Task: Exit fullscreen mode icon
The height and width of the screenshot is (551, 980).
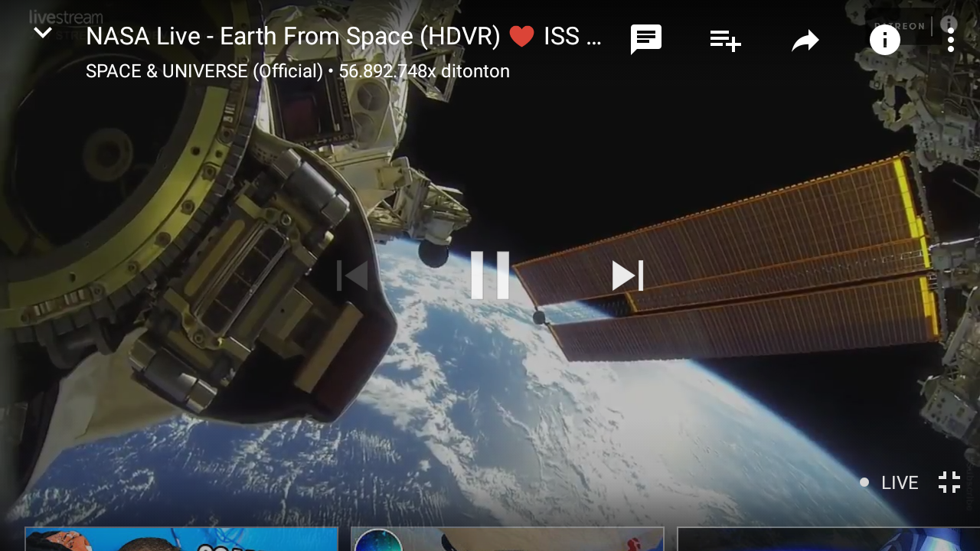Action: (949, 482)
